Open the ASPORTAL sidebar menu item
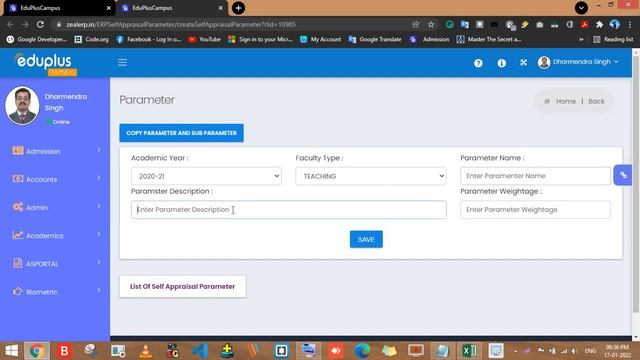The width and height of the screenshot is (640, 360). point(55,264)
